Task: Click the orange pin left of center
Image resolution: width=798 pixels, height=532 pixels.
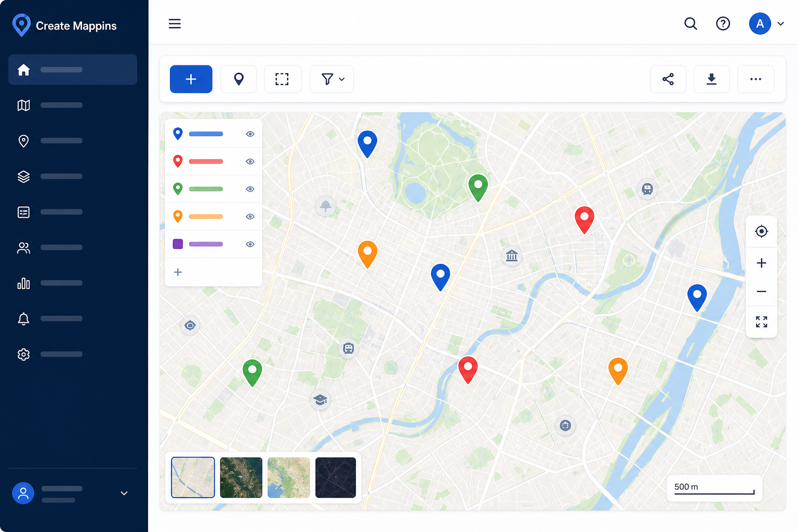Action: tap(367, 254)
